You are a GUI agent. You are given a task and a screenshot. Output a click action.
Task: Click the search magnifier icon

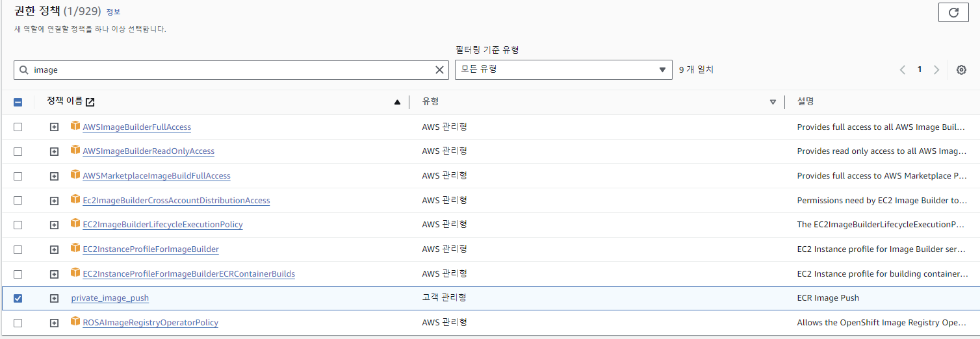tap(24, 70)
